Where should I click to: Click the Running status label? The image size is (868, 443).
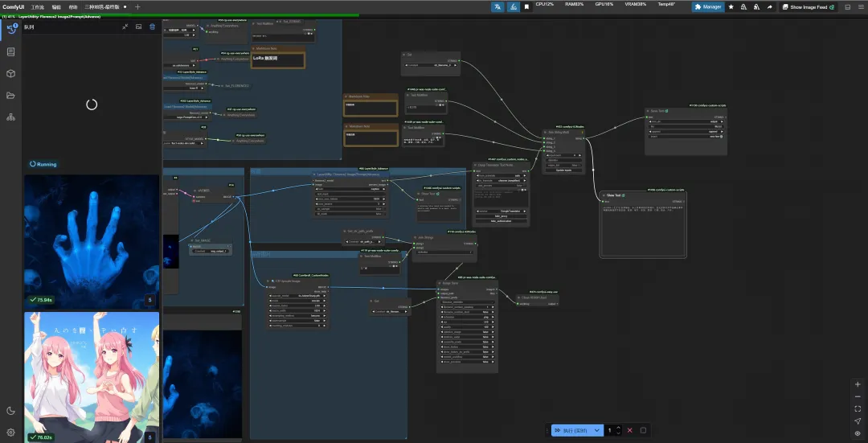[x=43, y=164]
